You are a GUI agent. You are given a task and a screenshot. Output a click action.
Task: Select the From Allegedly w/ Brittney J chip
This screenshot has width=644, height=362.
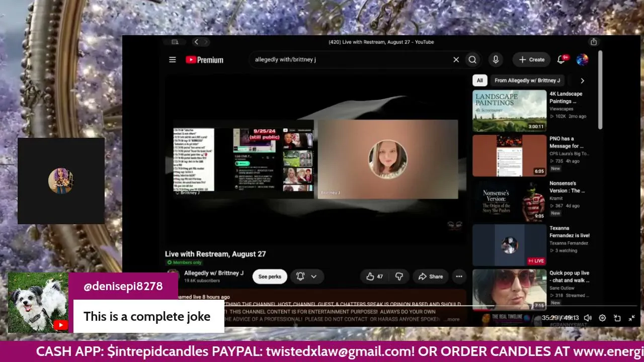click(527, 80)
